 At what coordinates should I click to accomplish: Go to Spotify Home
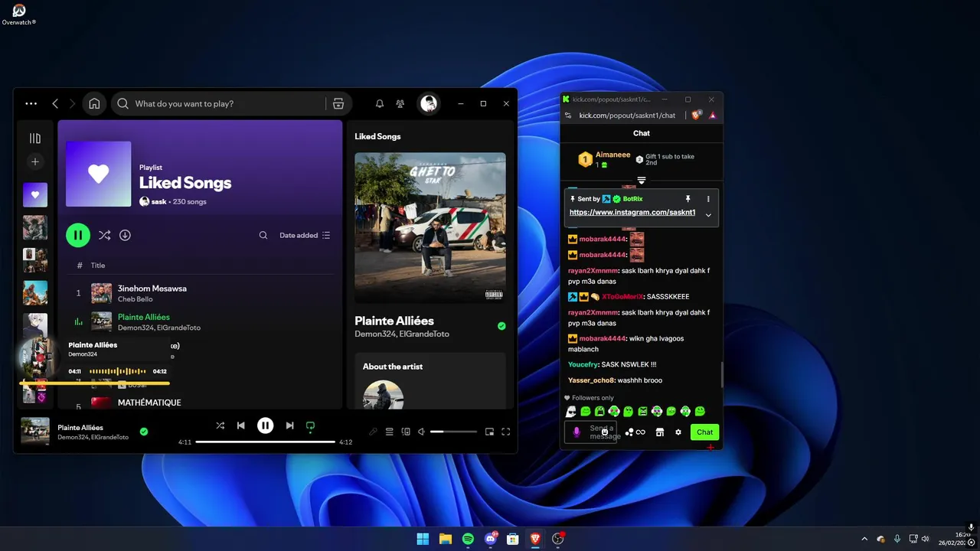[94, 103]
